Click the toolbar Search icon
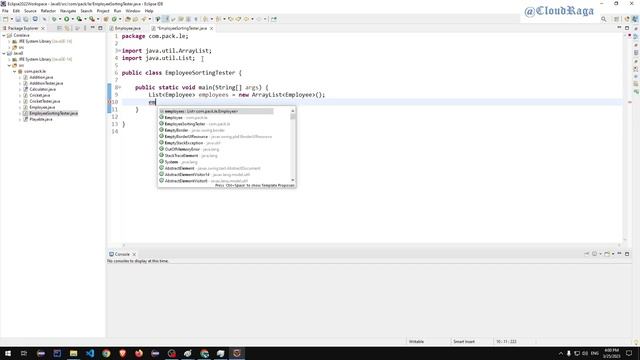This screenshot has height=360, width=640. click(x=144, y=19)
